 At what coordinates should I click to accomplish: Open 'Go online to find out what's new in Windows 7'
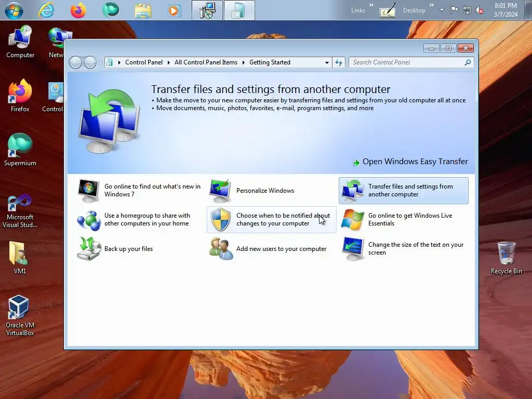(152, 190)
